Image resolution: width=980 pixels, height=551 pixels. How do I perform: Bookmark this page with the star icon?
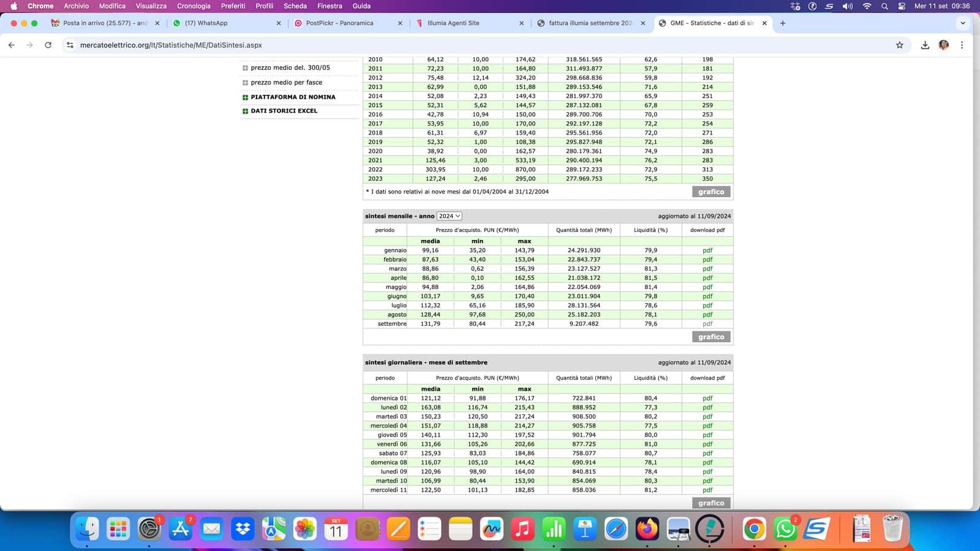click(899, 45)
